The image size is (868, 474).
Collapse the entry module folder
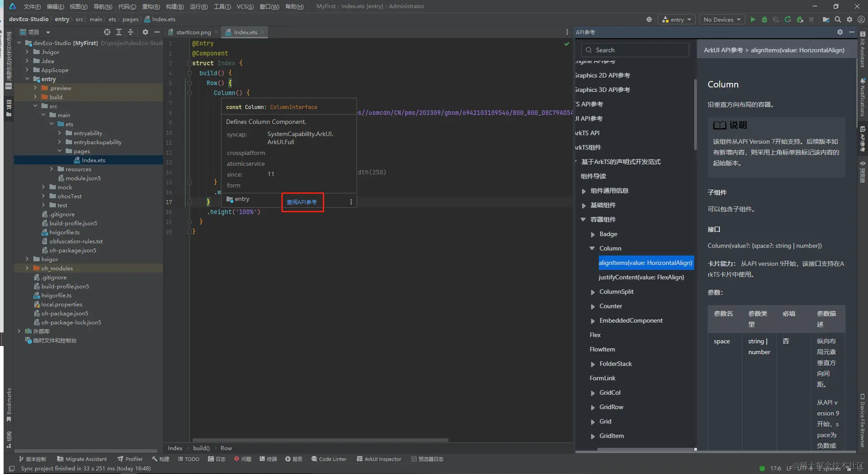pos(27,79)
